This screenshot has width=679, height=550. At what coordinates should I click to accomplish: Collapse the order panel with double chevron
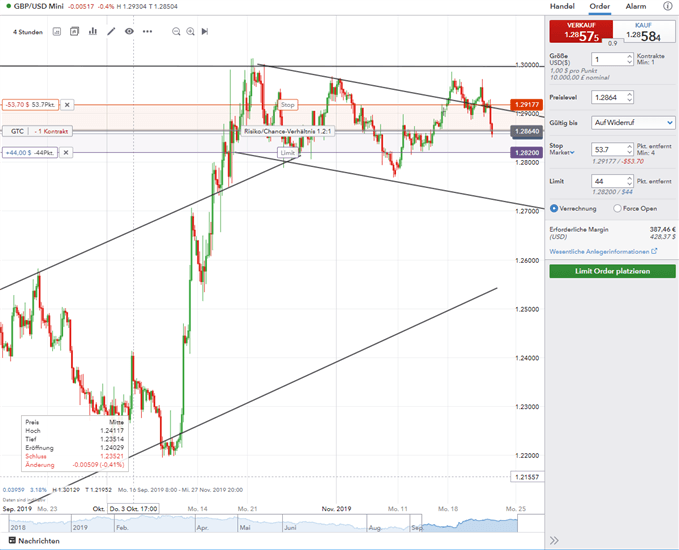pos(554,540)
